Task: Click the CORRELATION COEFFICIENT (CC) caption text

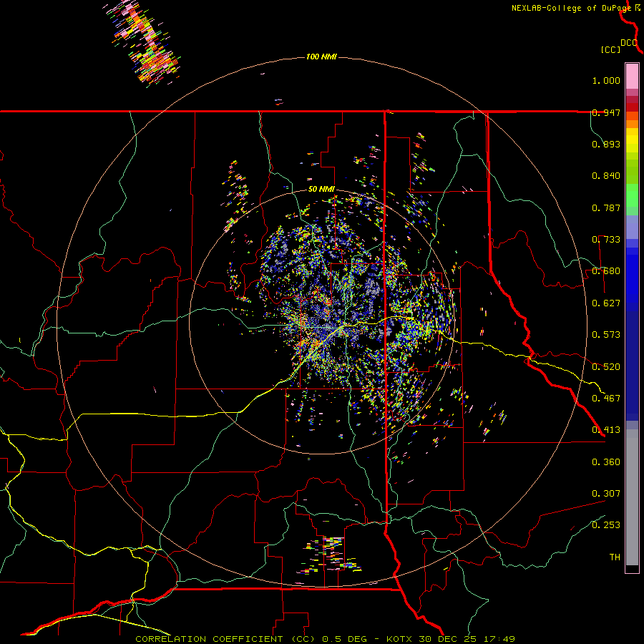Action: (226, 639)
